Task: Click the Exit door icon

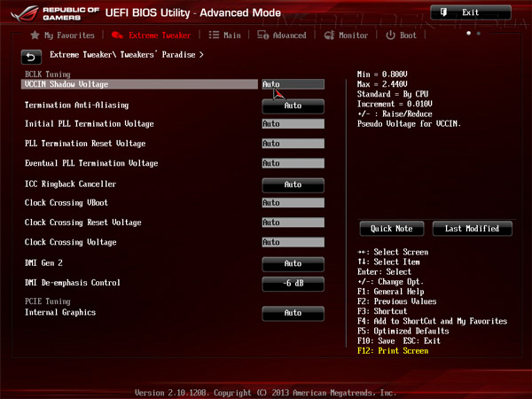Action: coord(443,12)
